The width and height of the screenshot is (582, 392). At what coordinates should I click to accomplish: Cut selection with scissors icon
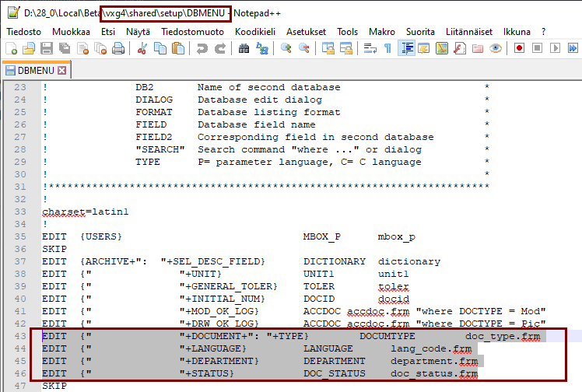(x=142, y=48)
